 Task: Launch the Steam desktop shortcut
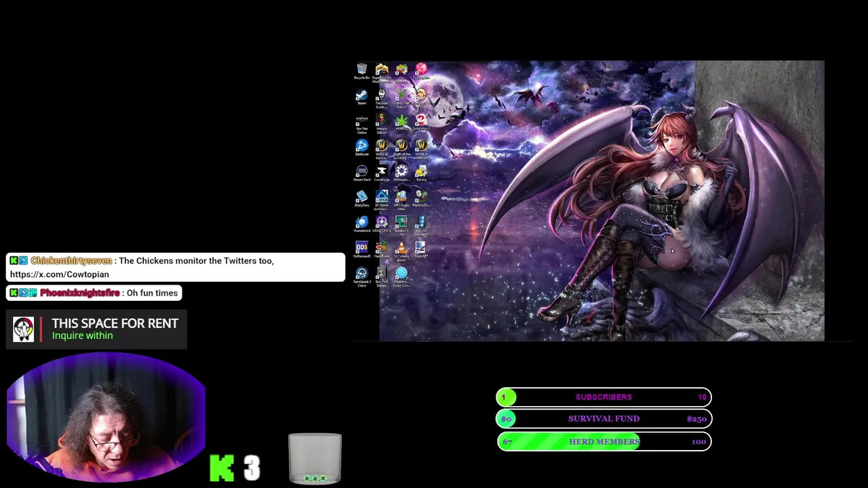pos(361,97)
